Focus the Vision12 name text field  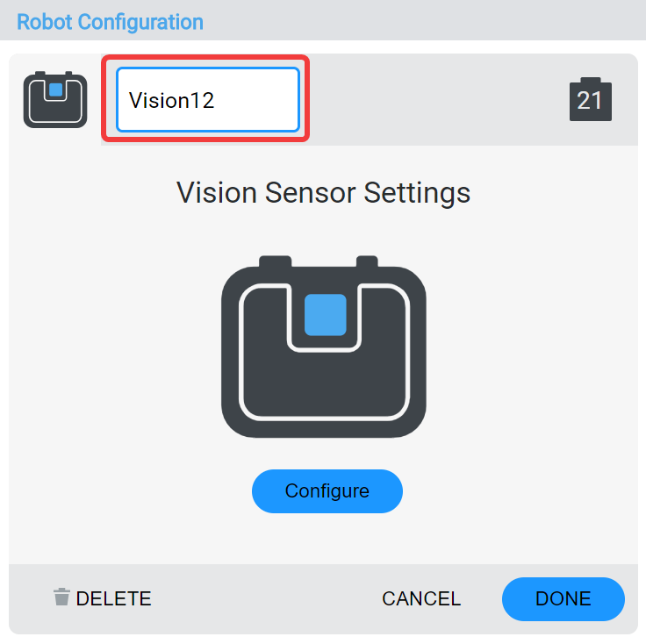[x=208, y=99]
